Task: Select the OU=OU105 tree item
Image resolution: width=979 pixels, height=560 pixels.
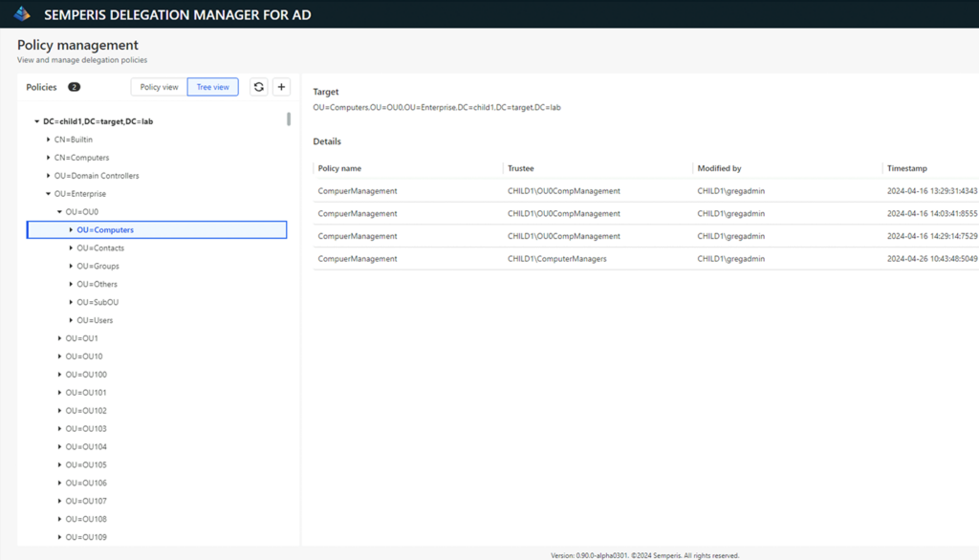Action: (x=86, y=465)
